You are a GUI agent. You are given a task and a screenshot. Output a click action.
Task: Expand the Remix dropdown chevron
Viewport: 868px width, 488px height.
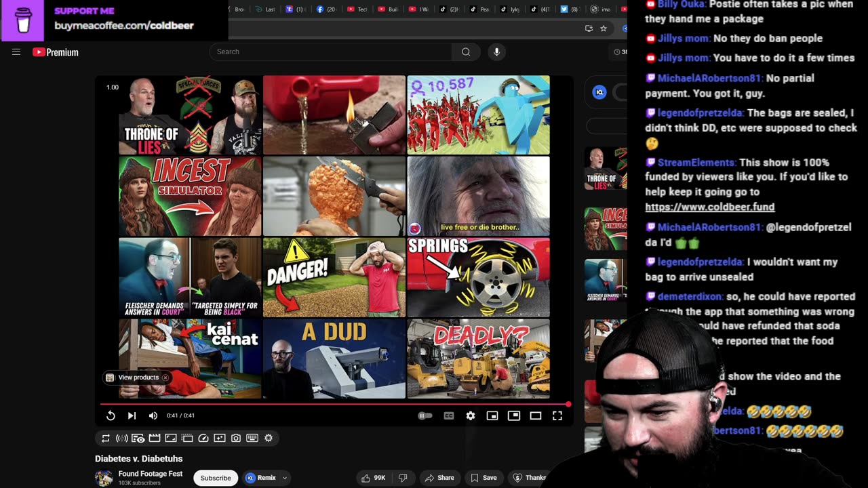(285, 478)
